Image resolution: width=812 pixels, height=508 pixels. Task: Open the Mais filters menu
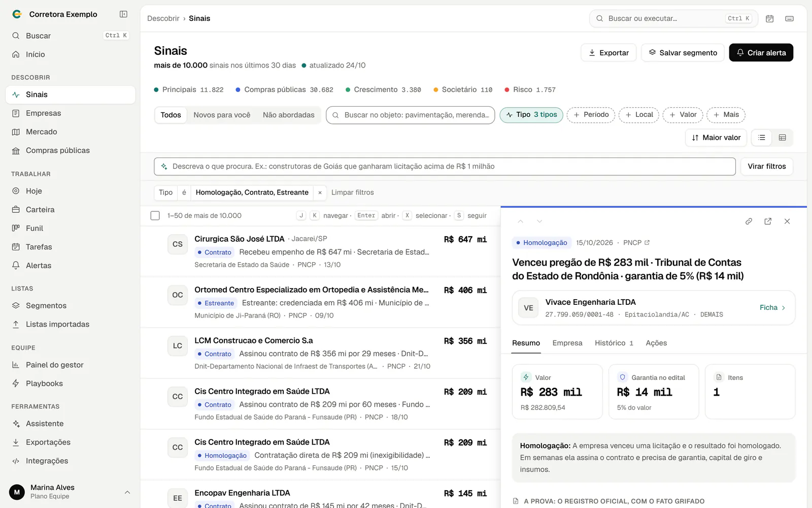726,115
